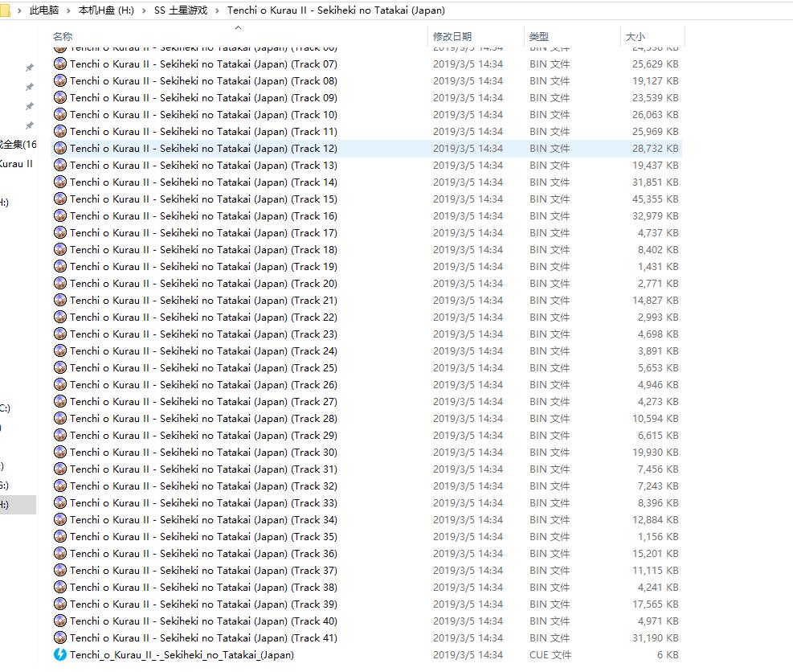Screen dimensions: 793x672
Task: Select Kurau II entry in navigation pane
Action: [17, 163]
